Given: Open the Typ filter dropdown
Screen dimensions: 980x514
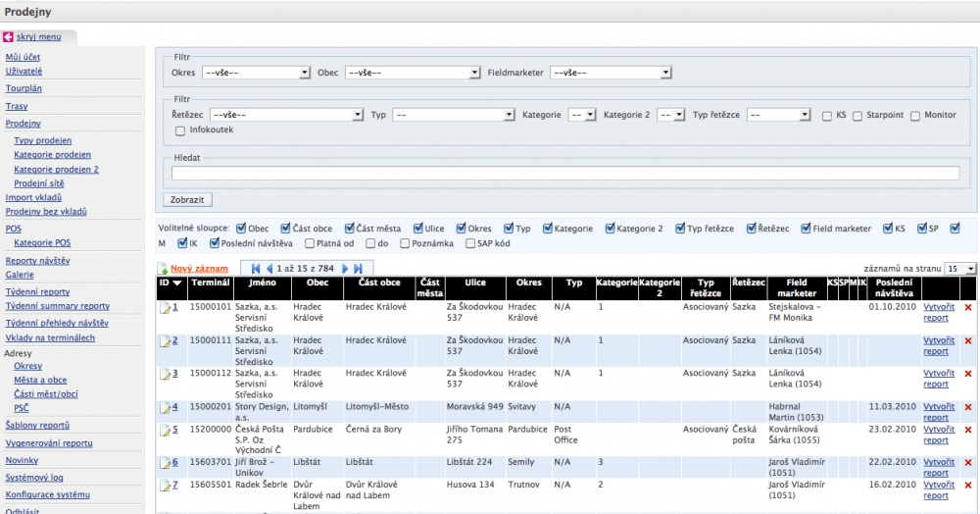Looking at the screenshot, I should pyautogui.click(x=454, y=115).
